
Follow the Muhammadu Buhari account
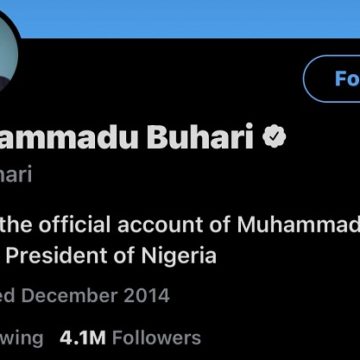coord(332,79)
